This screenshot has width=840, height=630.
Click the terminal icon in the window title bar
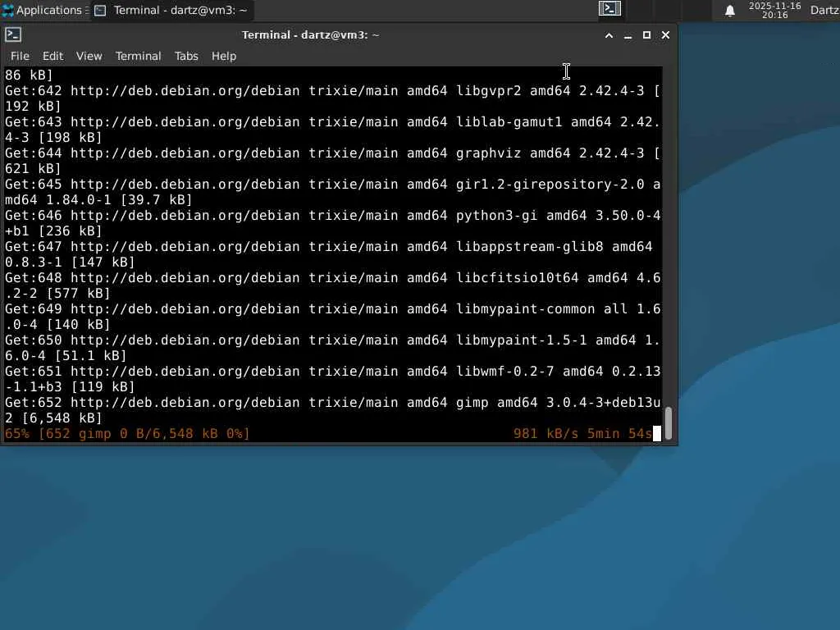coord(13,34)
